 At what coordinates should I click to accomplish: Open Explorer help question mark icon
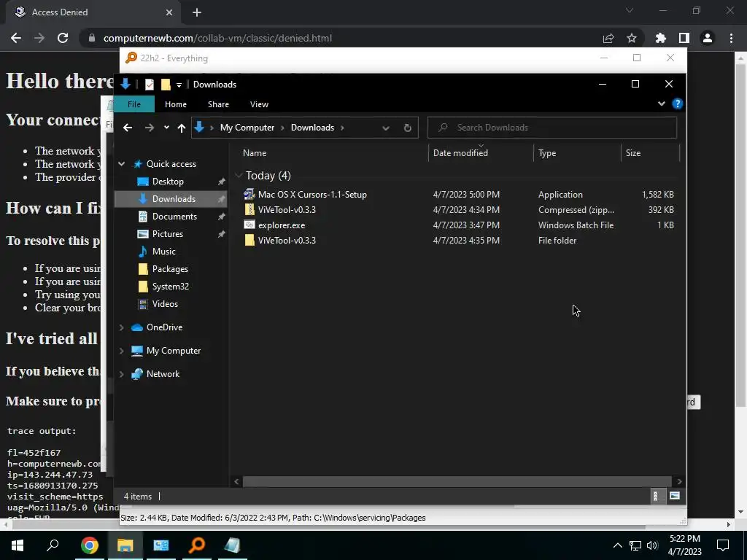coord(677,104)
